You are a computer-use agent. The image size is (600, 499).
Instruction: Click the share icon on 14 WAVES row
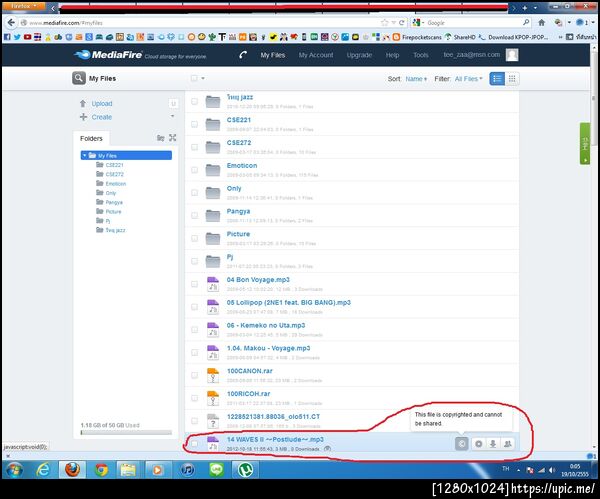[508, 444]
